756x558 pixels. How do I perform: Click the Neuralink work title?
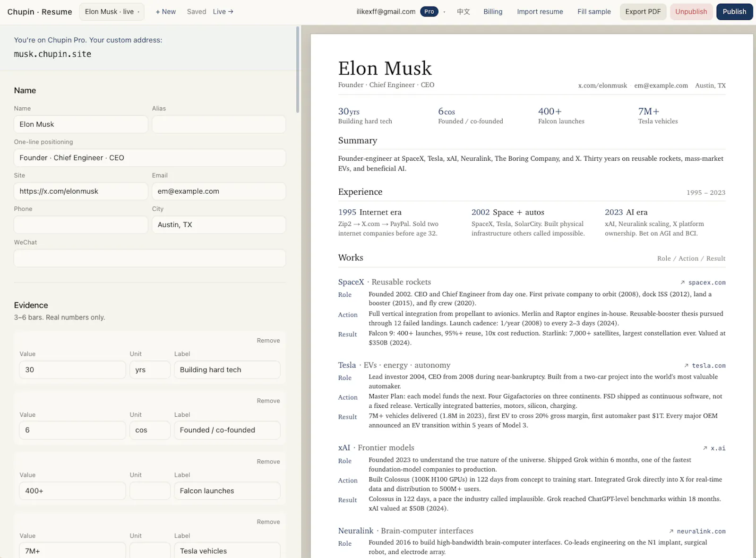(x=356, y=531)
